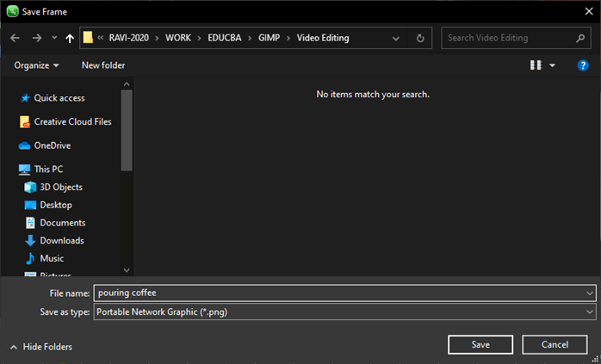The image size is (601, 364).
Task: Open the Save as type combo box
Action: pyautogui.click(x=344, y=312)
